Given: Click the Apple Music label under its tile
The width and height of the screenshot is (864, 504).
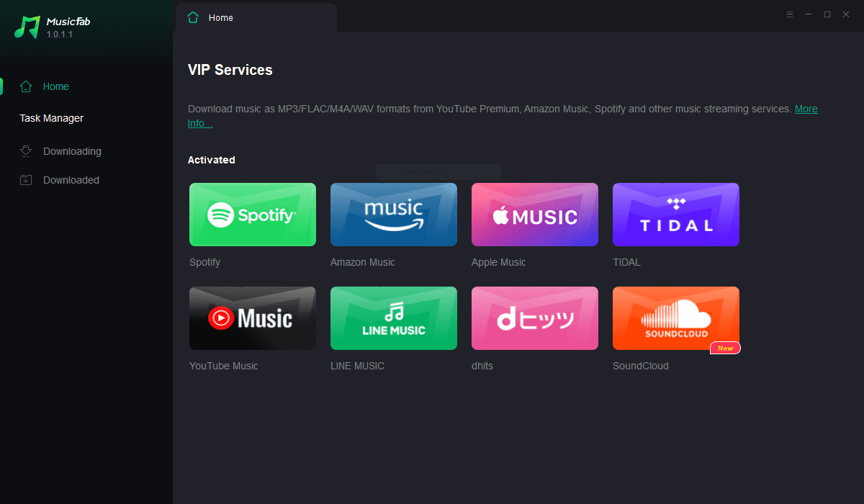Looking at the screenshot, I should coord(498,262).
